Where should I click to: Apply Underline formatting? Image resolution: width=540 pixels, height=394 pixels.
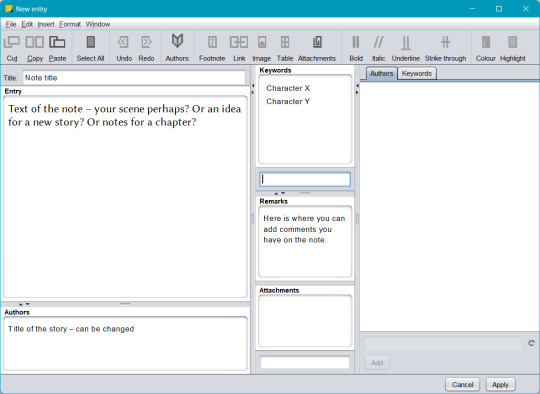click(x=406, y=48)
